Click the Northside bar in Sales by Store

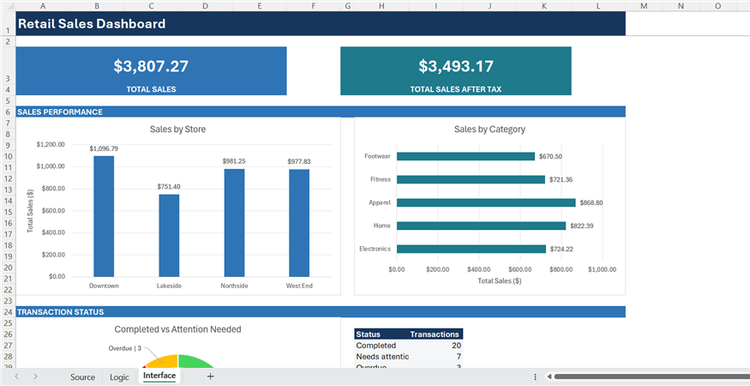point(234,222)
